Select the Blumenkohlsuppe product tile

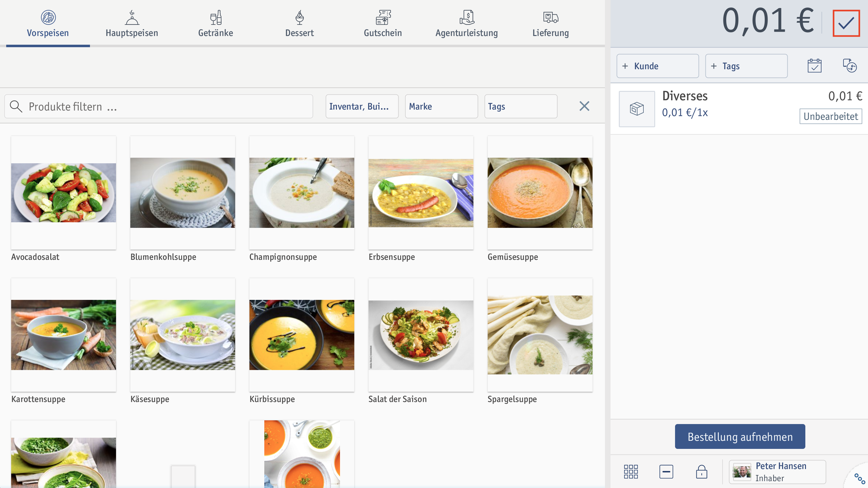[x=183, y=199]
